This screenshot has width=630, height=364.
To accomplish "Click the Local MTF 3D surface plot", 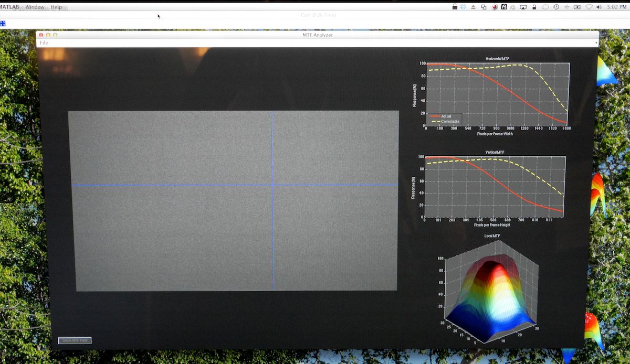I will coord(491,296).
